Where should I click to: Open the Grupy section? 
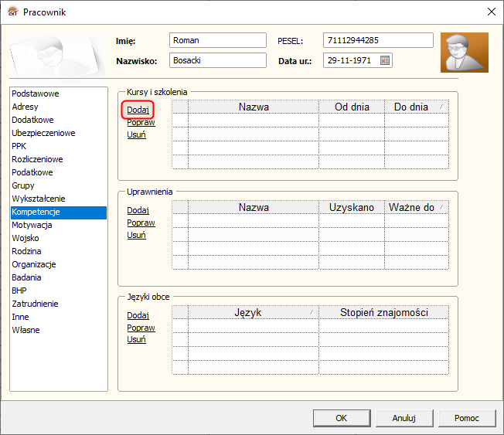59,185
